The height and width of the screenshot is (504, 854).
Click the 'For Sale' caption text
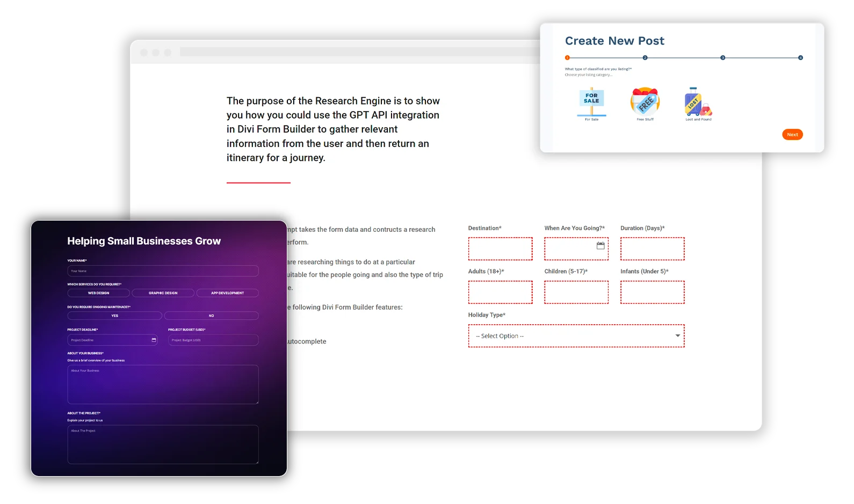tap(591, 119)
